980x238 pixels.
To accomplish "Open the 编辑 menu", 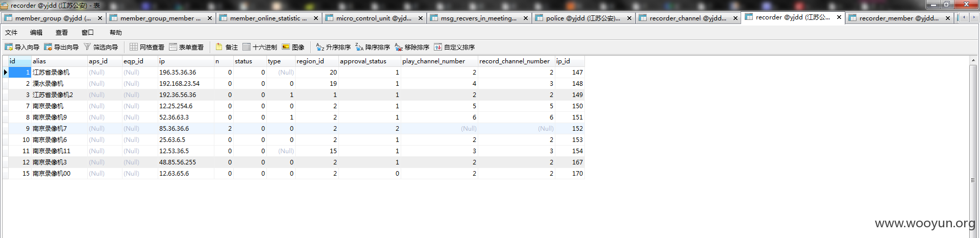I will tap(36, 32).
